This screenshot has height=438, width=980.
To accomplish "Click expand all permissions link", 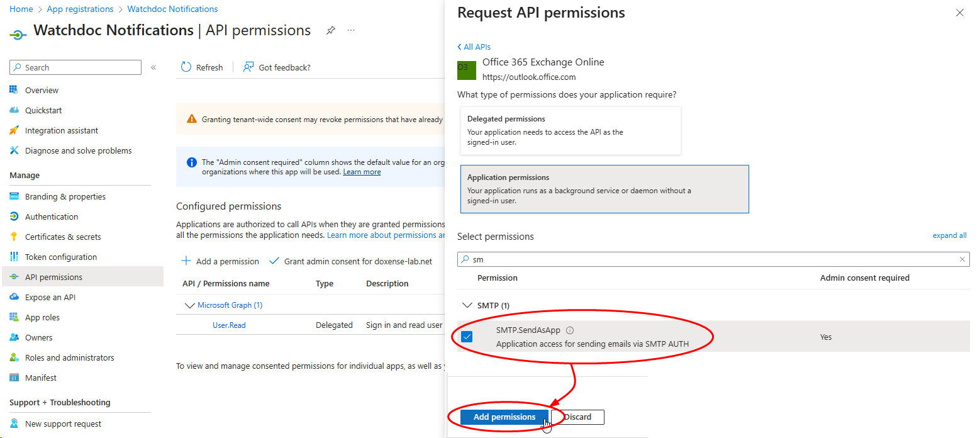I will [949, 235].
